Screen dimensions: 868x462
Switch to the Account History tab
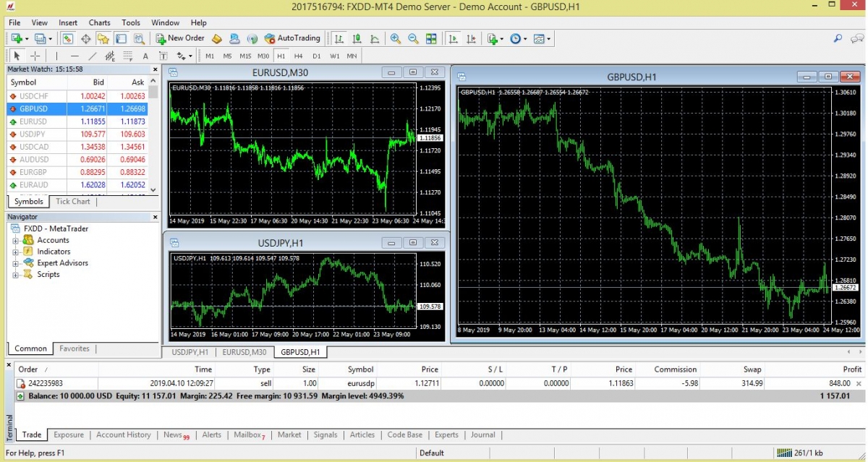pyautogui.click(x=124, y=435)
